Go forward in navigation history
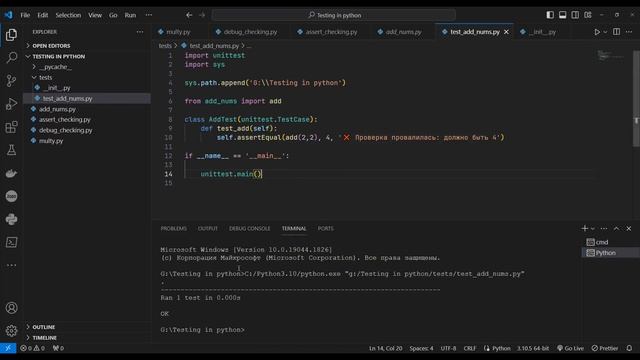The image size is (640, 360). pyautogui.click(x=202, y=15)
